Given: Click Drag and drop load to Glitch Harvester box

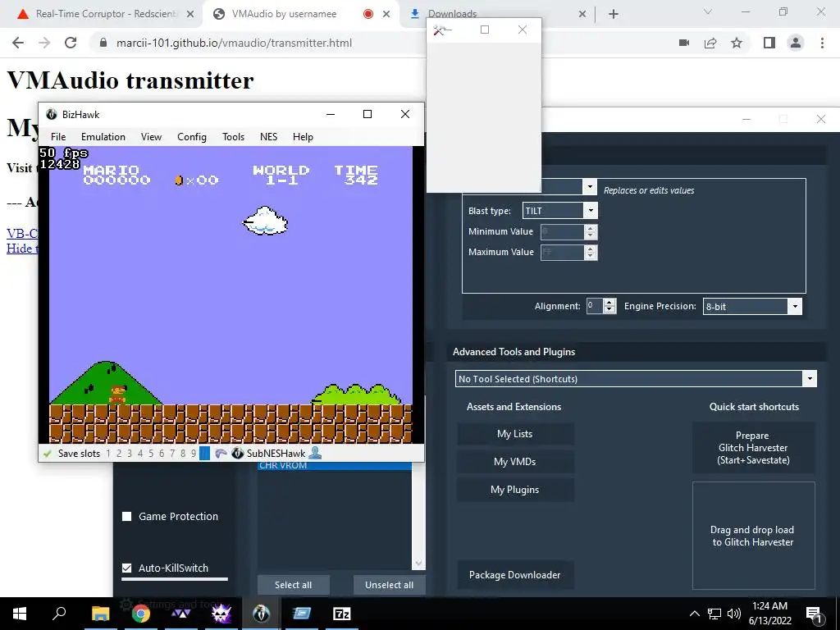Looking at the screenshot, I should (x=753, y=536).
